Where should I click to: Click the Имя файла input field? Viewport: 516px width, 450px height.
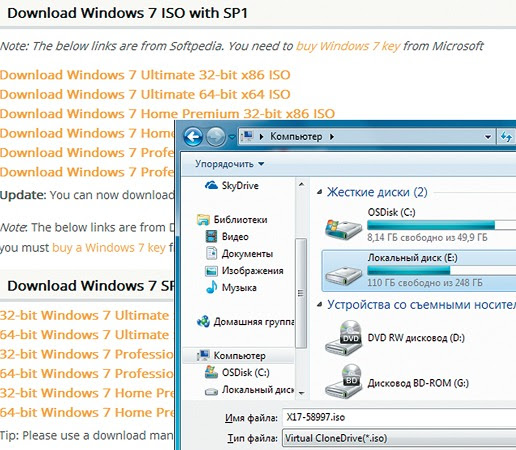click(x=399, y=417)
